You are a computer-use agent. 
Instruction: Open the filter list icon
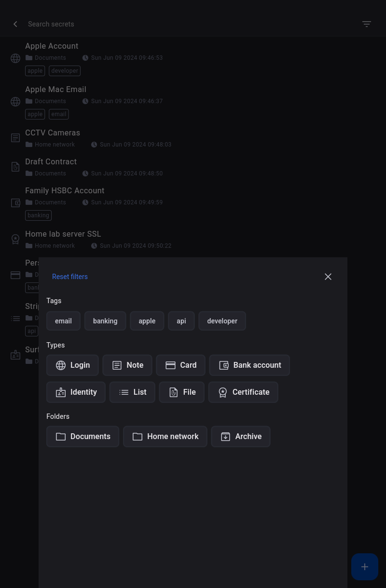367,24
